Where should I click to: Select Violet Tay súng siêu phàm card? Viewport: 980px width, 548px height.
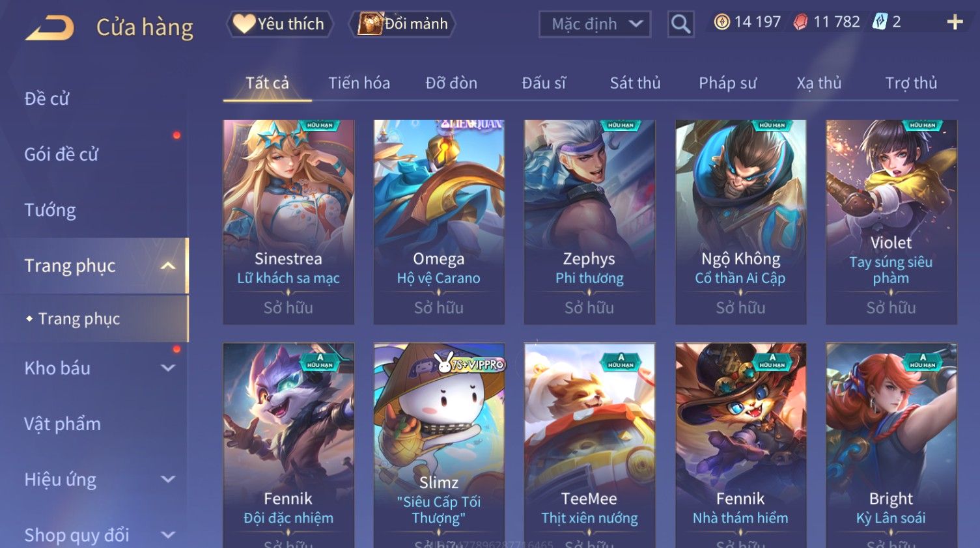click(891, 222)
